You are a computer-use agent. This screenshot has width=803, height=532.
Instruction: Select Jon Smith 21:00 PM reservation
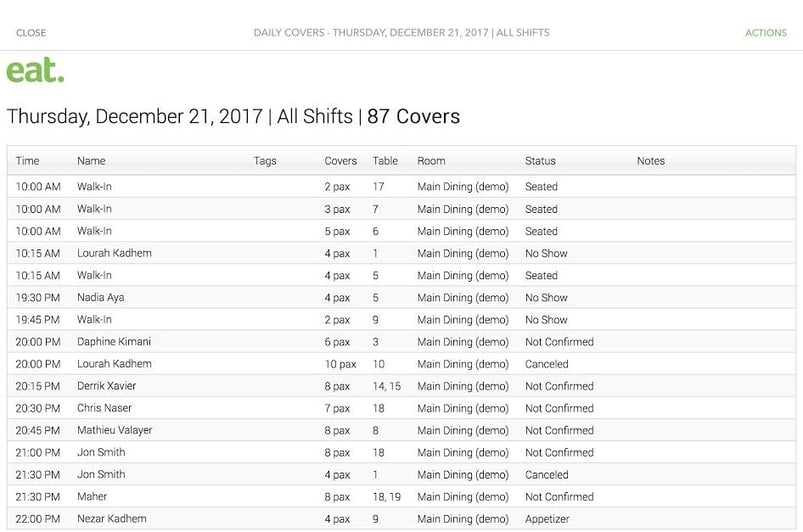(x=402, y=453)
